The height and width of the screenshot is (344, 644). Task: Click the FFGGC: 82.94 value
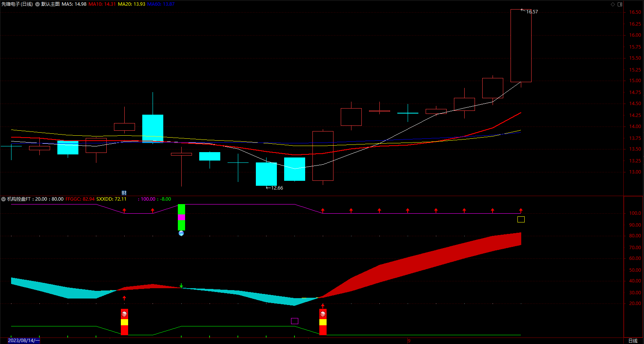coord(80,199)
